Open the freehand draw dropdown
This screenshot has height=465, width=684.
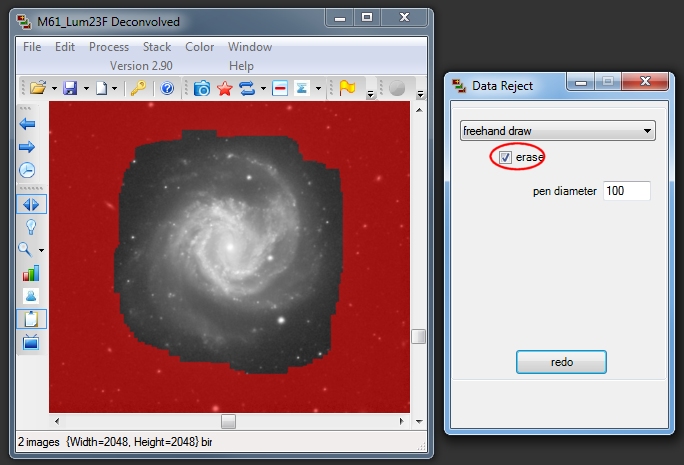[557, 130]
